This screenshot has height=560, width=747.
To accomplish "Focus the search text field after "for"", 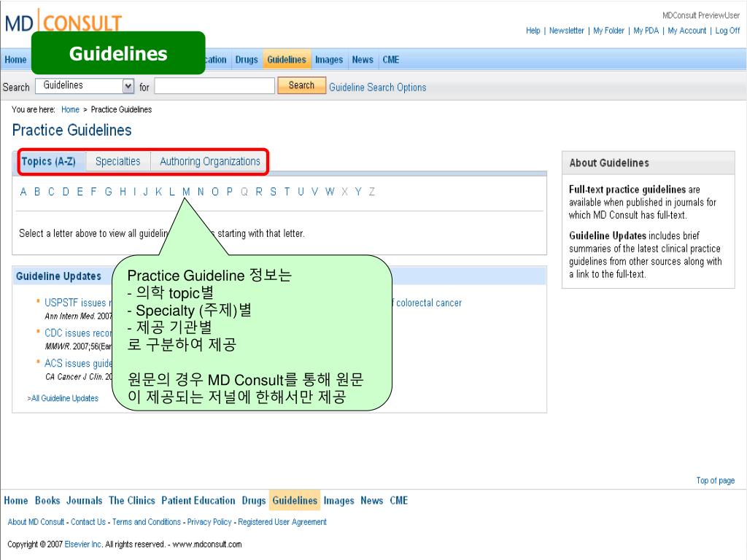I will tap(214, 86).
